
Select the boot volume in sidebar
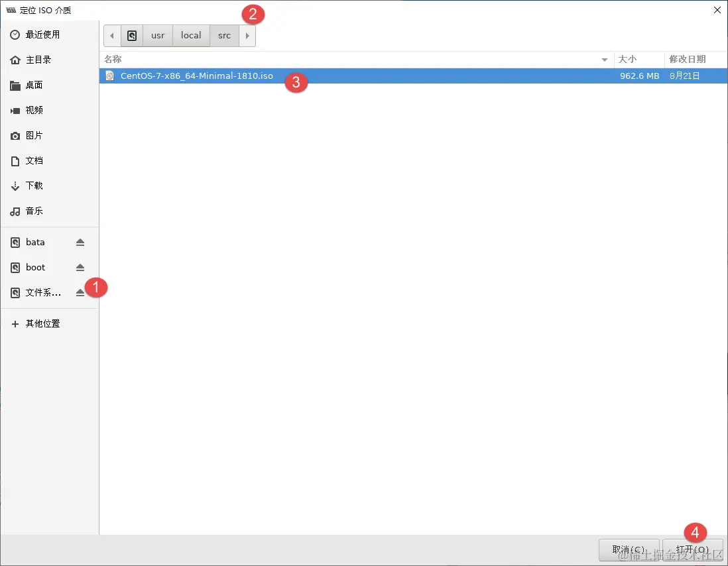click(50, 267)
